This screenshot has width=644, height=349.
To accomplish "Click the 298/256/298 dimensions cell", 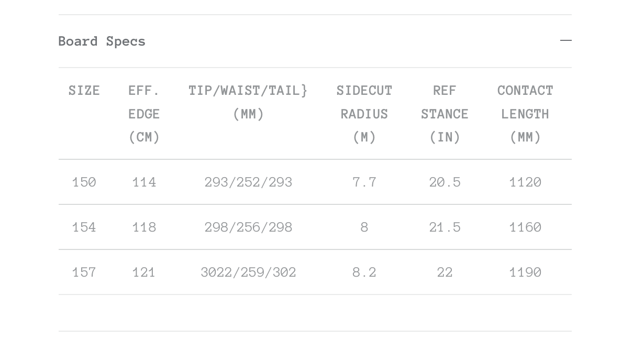I will (248, 227).
